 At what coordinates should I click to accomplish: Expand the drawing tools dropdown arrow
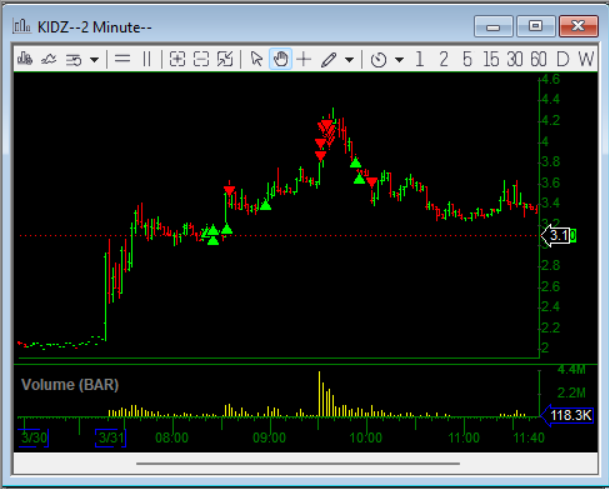pos(349,60)
